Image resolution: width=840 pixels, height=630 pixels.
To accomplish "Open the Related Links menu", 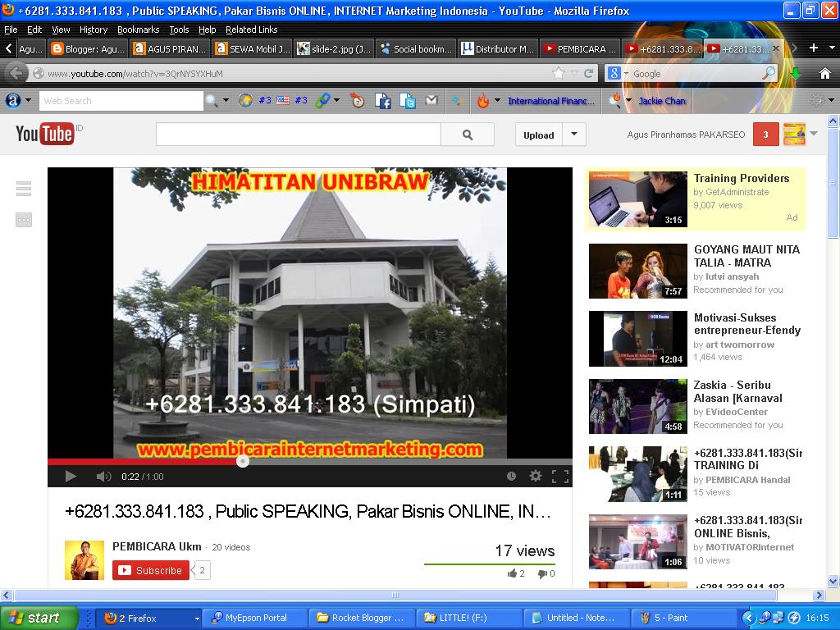I will [251, 30].
